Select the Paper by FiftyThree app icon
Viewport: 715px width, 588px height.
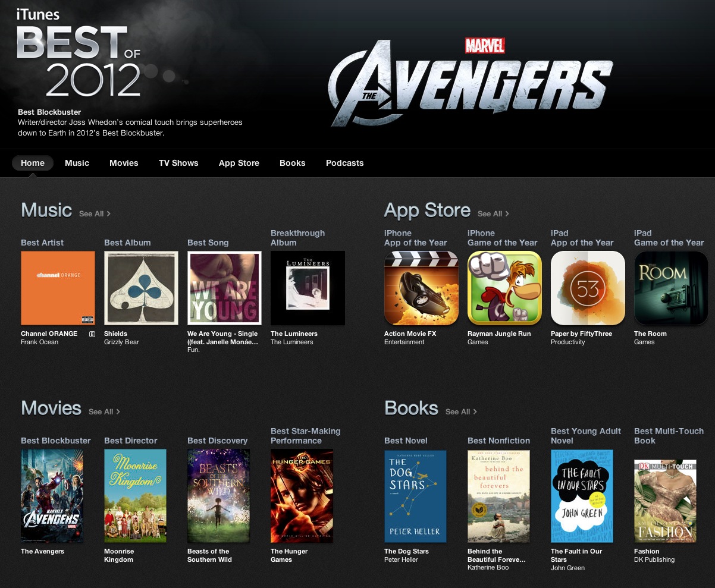[588, 288]
